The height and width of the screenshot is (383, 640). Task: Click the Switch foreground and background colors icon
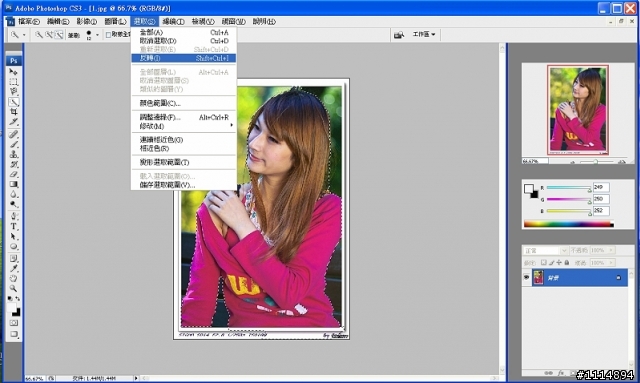coord(18,299)
